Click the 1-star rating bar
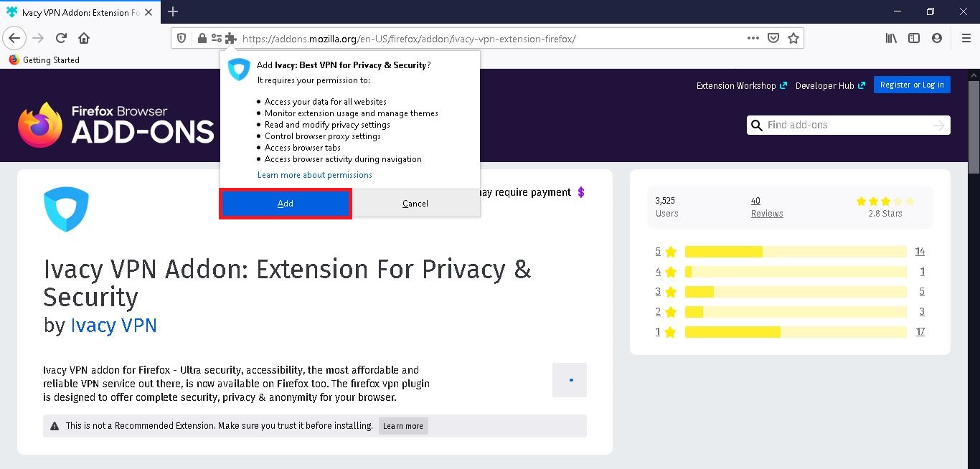The width and height of the screenshot is (980, 469). 796,332
